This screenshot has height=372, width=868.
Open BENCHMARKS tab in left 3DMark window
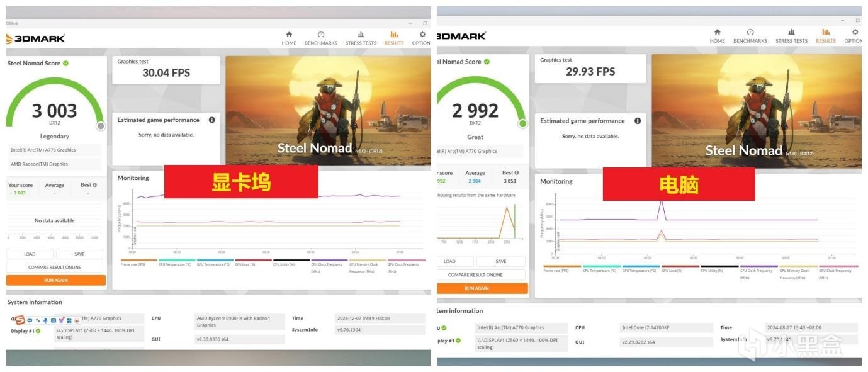coord(320,38)
